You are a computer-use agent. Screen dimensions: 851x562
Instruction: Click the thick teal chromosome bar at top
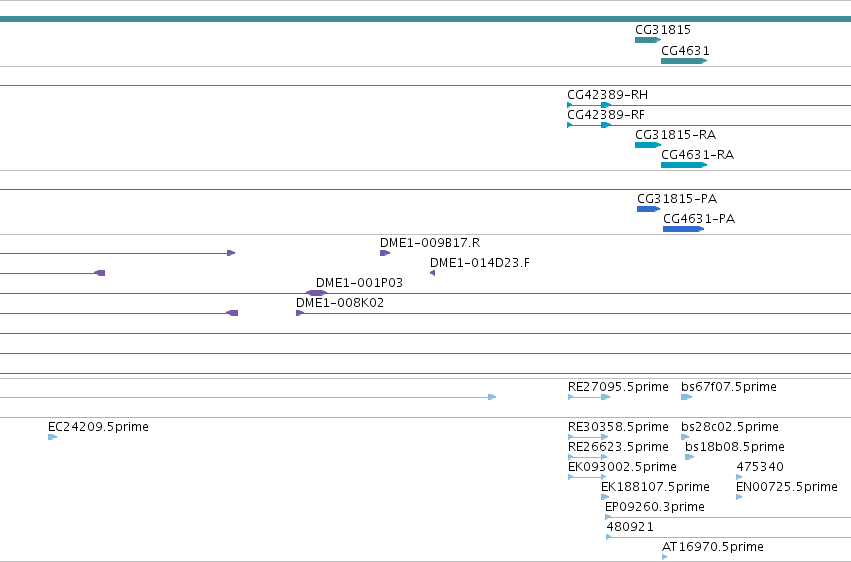click(x=426, y=20)
